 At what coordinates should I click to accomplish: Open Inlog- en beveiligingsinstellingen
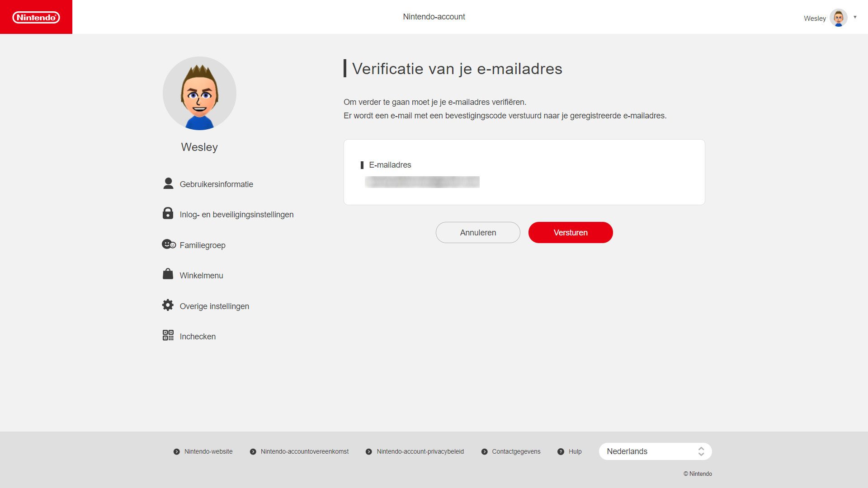click(x=236, y=215)
